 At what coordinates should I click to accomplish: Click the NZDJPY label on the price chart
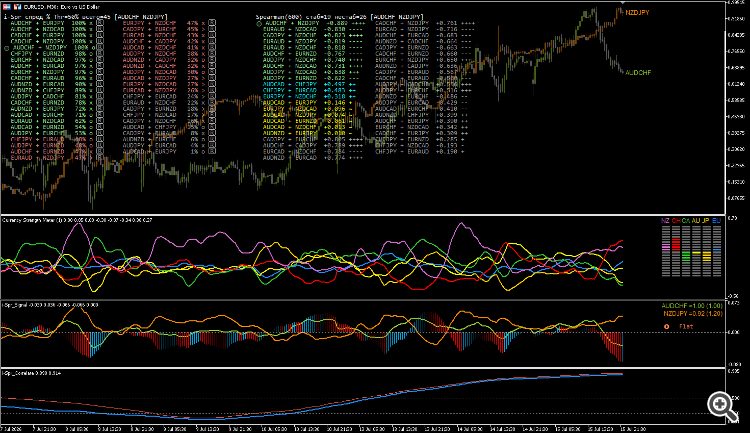click(637, 13)
